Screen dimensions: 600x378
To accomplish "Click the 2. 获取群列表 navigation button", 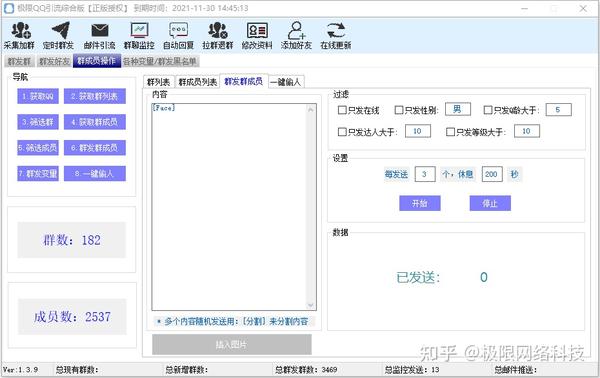I will [x=95, y=96].
